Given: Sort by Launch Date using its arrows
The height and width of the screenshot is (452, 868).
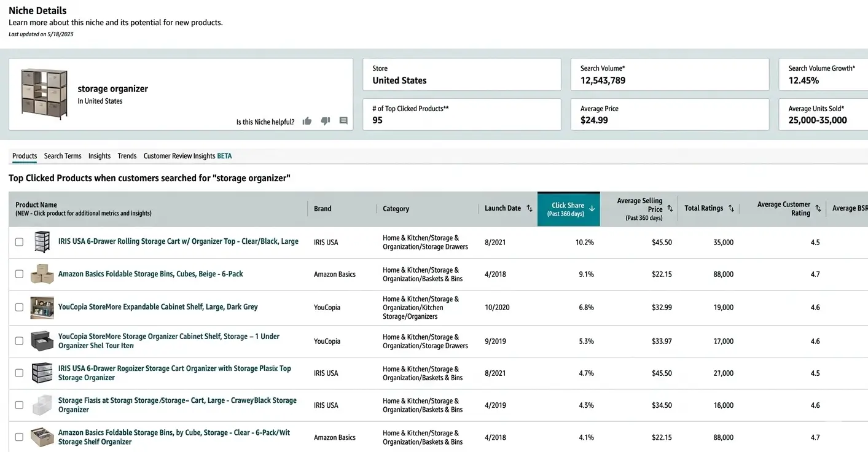Looking at the screenshot, I should pos(530,208).
